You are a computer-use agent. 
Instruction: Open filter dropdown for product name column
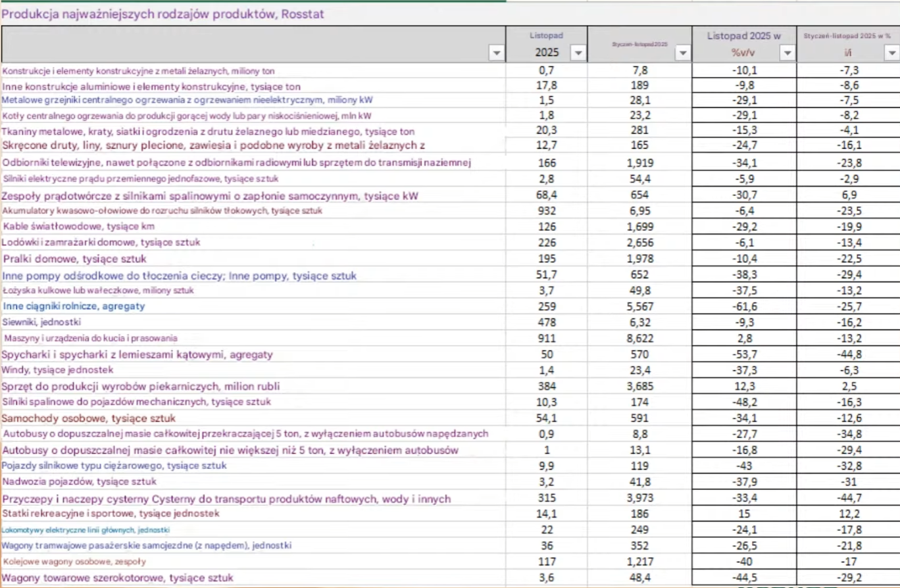497,53
